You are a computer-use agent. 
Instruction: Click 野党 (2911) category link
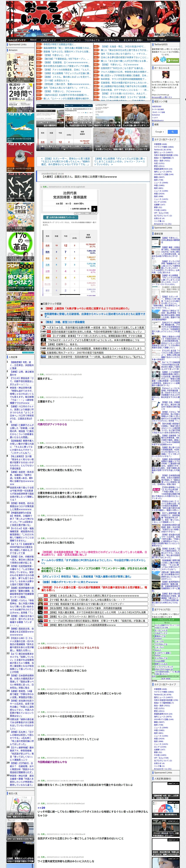tap(159, 166)
